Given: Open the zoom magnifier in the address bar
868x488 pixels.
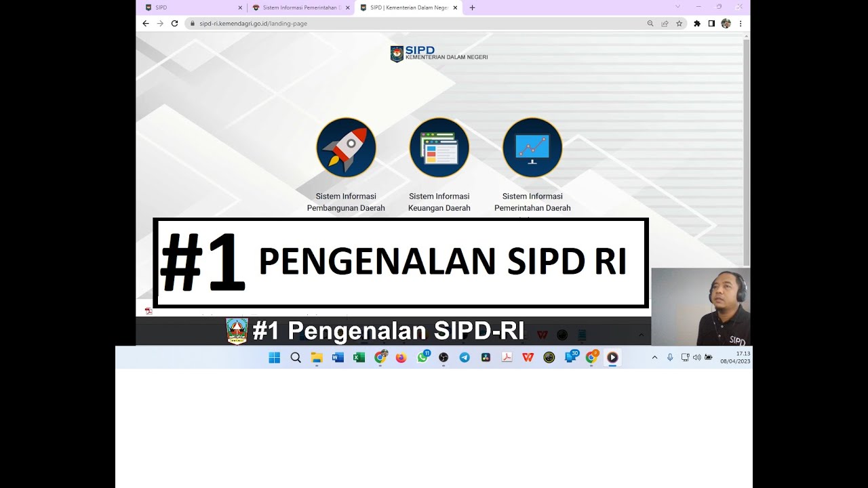Looking at the screenshot, I should tap(650, 23).
